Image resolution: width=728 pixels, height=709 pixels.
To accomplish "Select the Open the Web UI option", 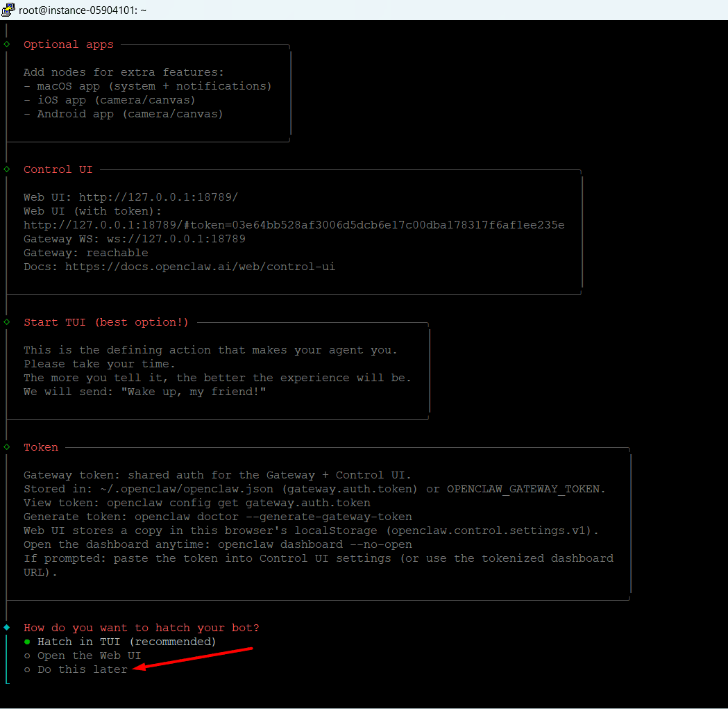I will [89, 656].
